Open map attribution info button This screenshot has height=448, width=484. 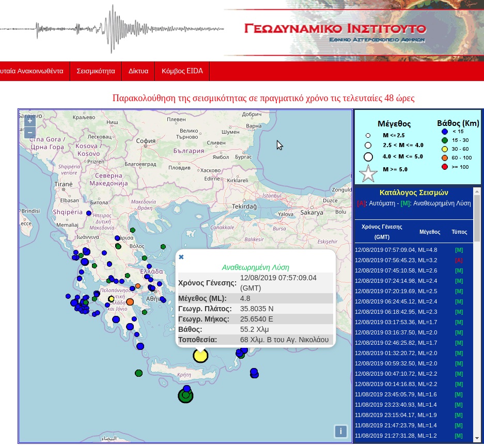tap(340, 431)
